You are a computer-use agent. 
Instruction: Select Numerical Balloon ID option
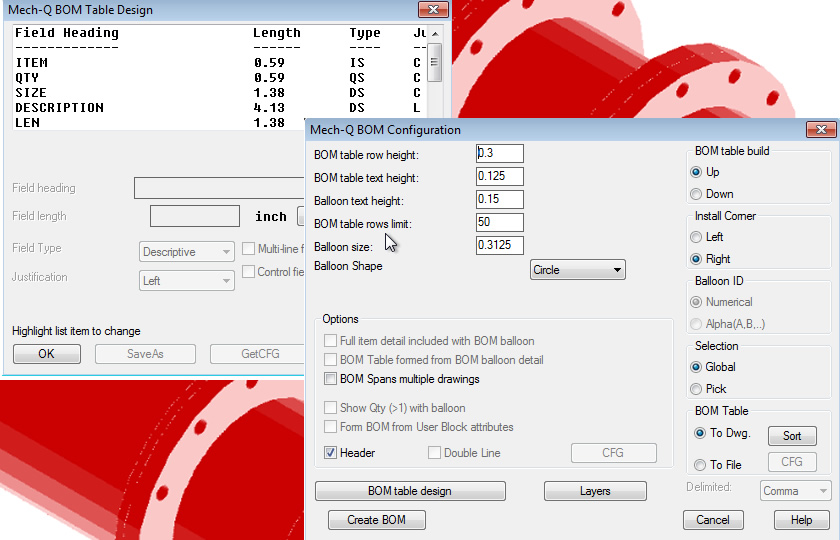tap(696, 302)
